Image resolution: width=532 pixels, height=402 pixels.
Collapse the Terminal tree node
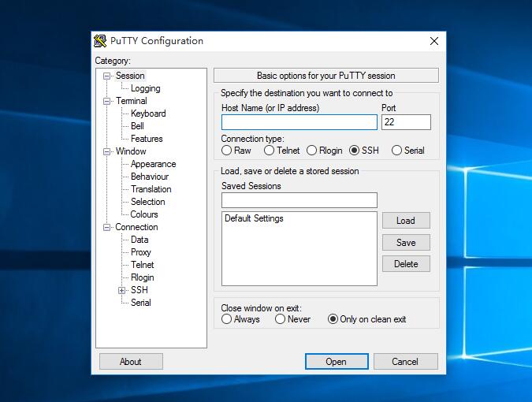point(106,101)
